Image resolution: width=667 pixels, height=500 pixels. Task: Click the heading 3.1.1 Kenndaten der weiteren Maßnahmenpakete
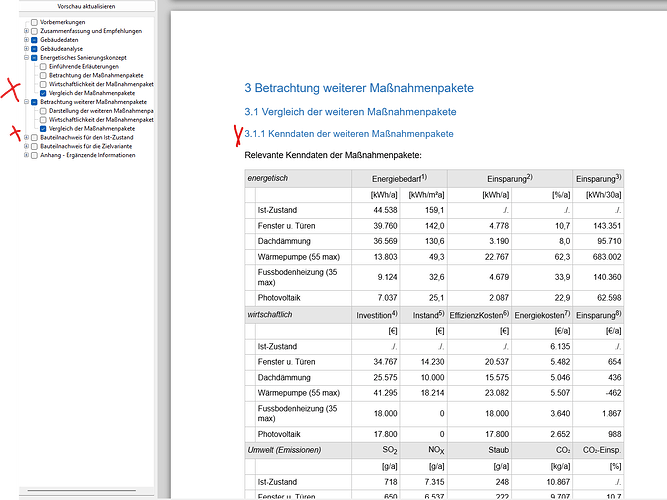tap(348, 133)
